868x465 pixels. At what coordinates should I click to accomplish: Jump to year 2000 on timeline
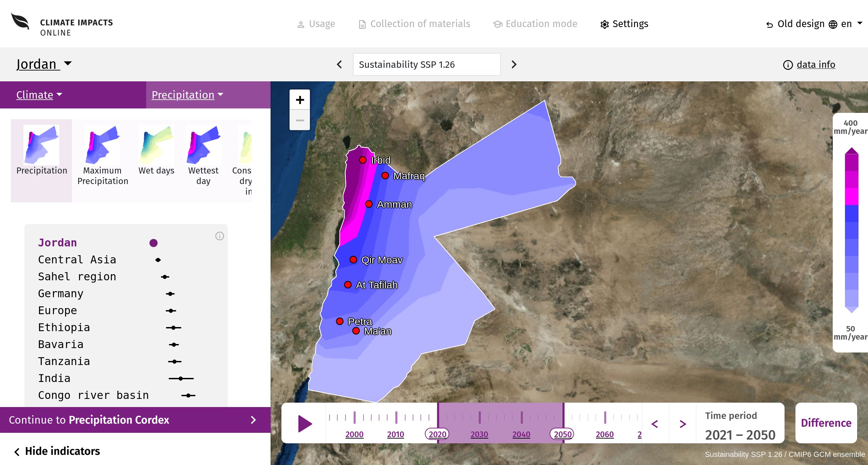click(x=354, y=434)
